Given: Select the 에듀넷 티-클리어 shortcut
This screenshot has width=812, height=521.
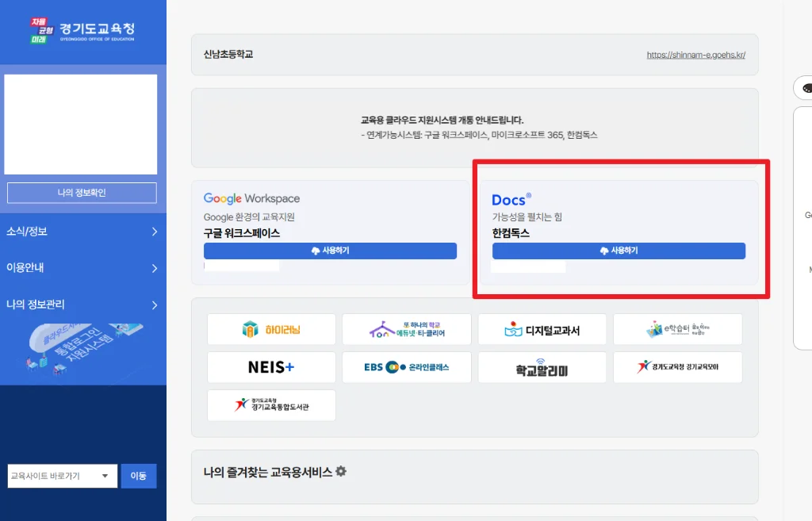Looking at the screenshot, I should [x=406, y=328].
